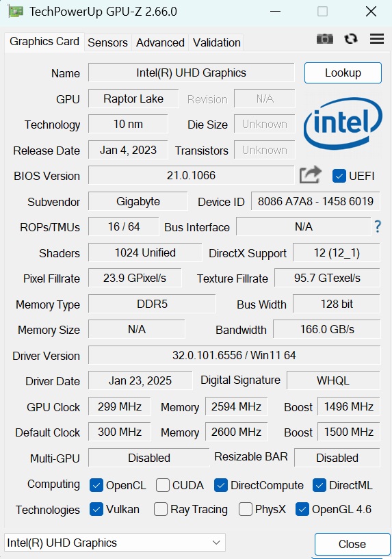Click the Driver Version field
Viewport: 392px width, 559px height.
[x=234, y=355]
